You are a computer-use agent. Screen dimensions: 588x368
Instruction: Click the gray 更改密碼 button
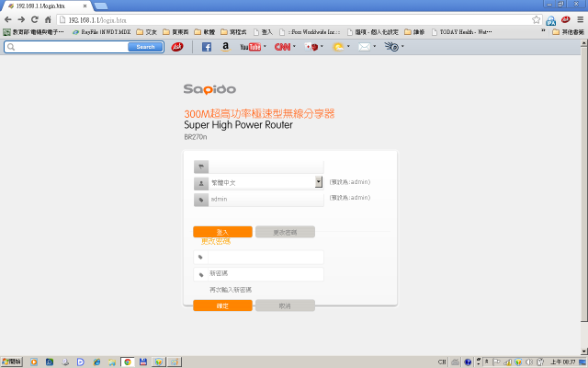pos(285,232)
